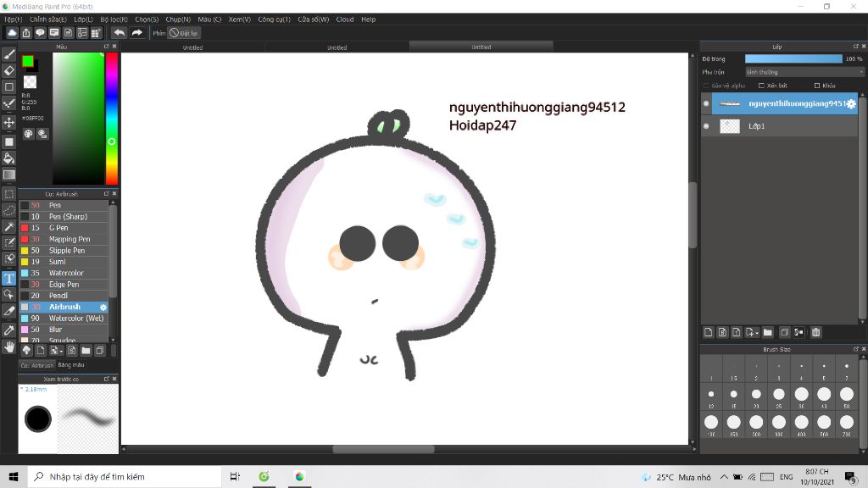Select the Hand pan tool
The image size is (868, 488).
(x=8, y=347)
